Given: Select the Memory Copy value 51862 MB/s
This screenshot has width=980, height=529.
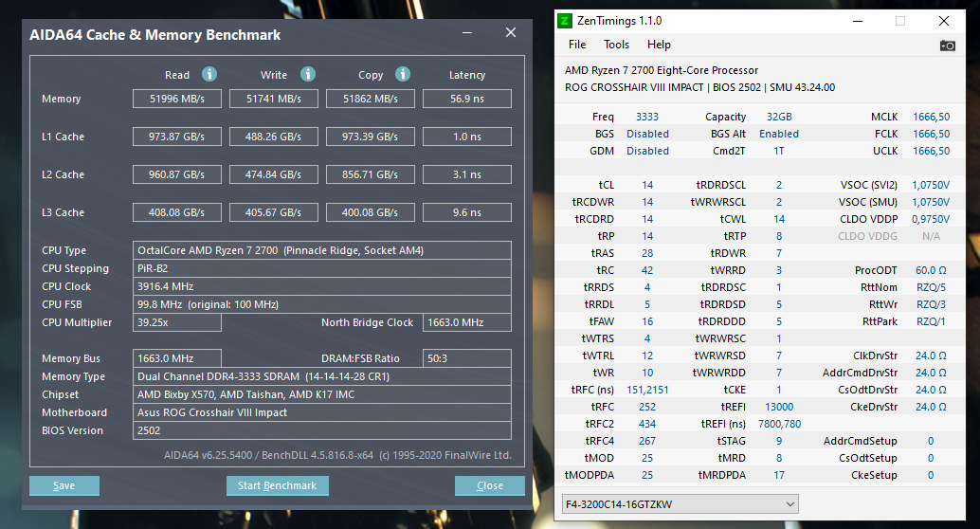Looking at the screenshot, I should pyautogui.click(x=370, y=99).
